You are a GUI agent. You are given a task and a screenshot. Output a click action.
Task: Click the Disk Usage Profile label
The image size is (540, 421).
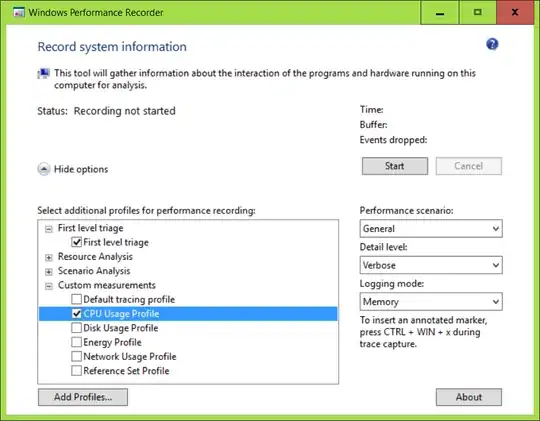pos(121,328)
